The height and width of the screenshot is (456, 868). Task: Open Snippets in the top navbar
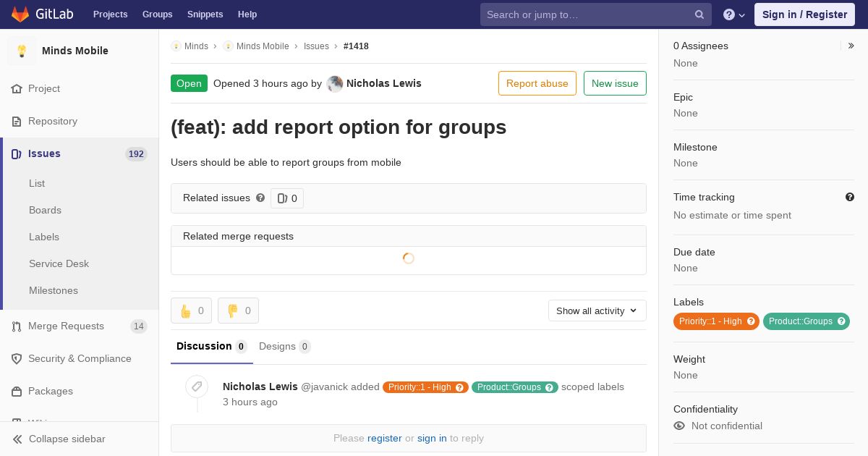click(x=205, y=14)
